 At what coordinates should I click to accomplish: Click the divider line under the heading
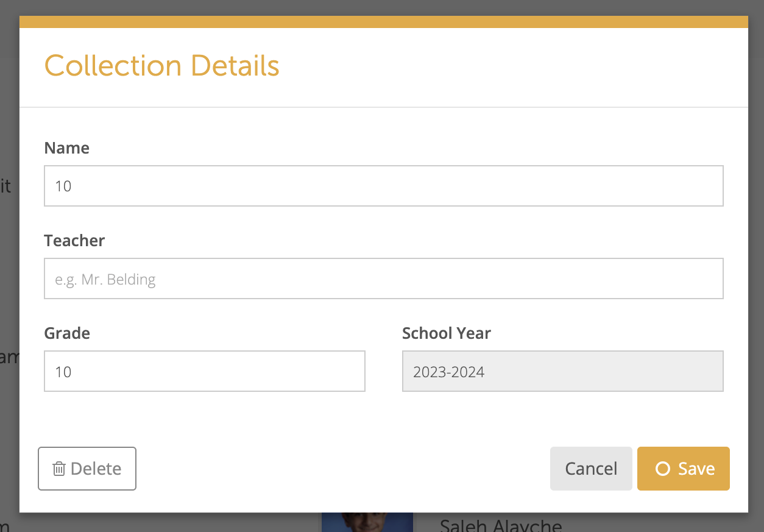tap(384, 107)
